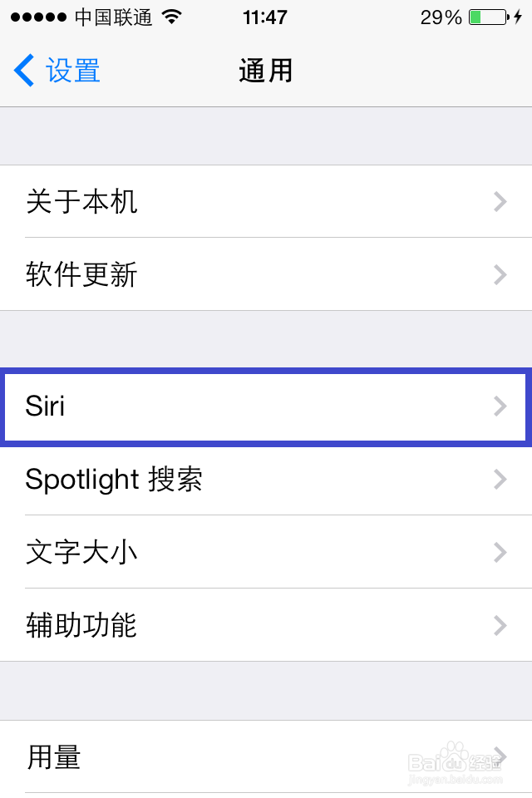Open Spotlight 搜索 settings
The height and width of the screenshot is (798, 532).
[x=266, y=480]
